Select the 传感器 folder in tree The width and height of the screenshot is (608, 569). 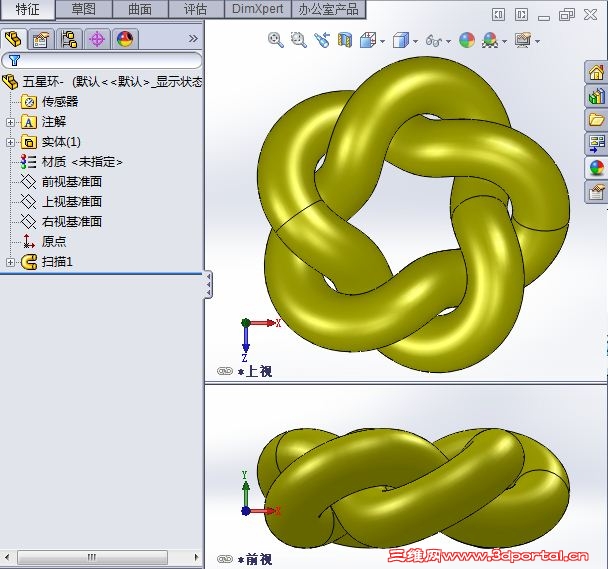pos(50,102)
